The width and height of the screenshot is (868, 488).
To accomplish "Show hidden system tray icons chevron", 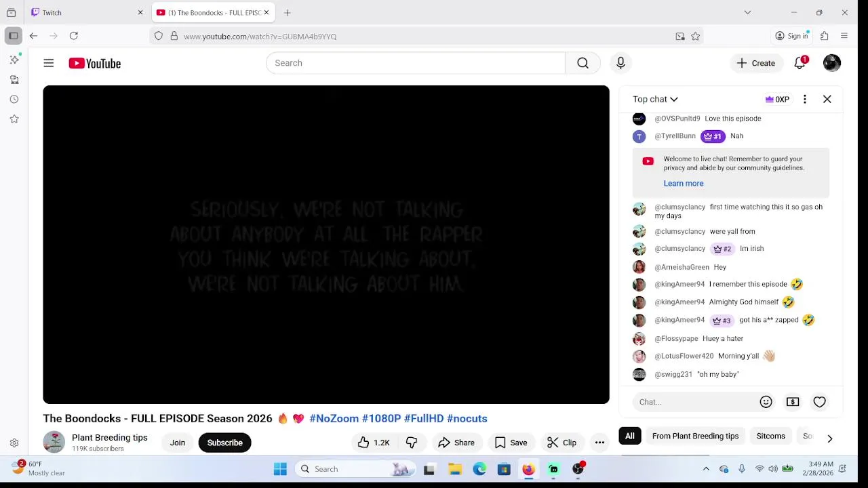I will click(706, 469).
